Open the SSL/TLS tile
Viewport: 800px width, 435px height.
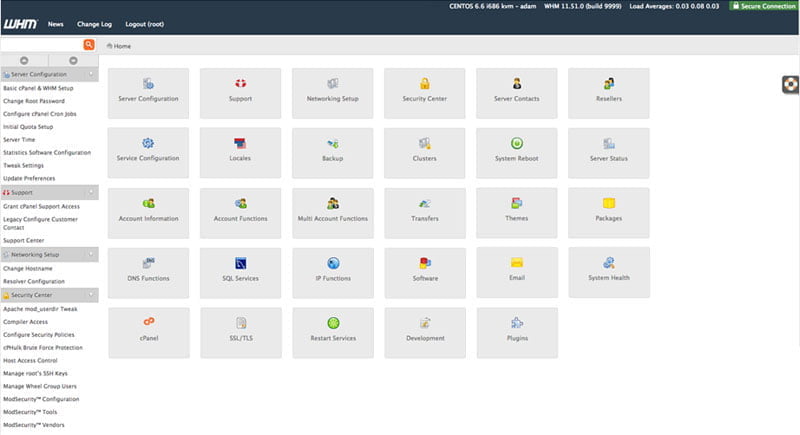[240, 332]
